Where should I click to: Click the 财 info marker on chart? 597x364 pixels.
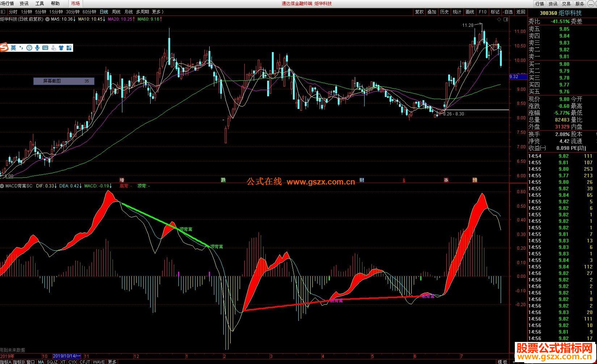(x=362, y=180)
